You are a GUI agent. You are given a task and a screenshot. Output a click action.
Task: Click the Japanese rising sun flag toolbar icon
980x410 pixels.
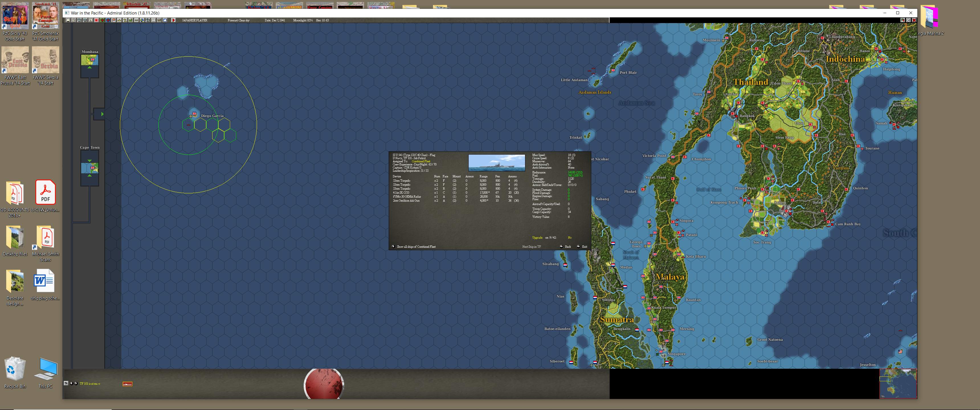tap(97, 20)
